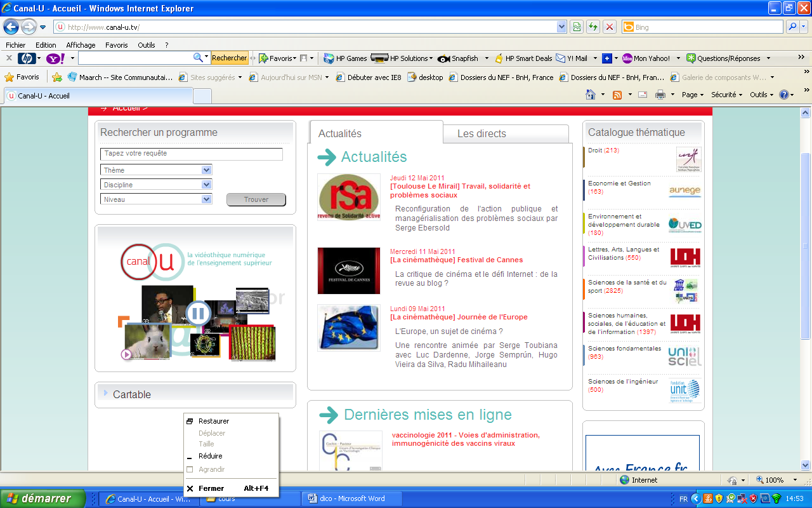
Task: Click the Yahoo! purple logo icon
Action: [x=56, y=58]
